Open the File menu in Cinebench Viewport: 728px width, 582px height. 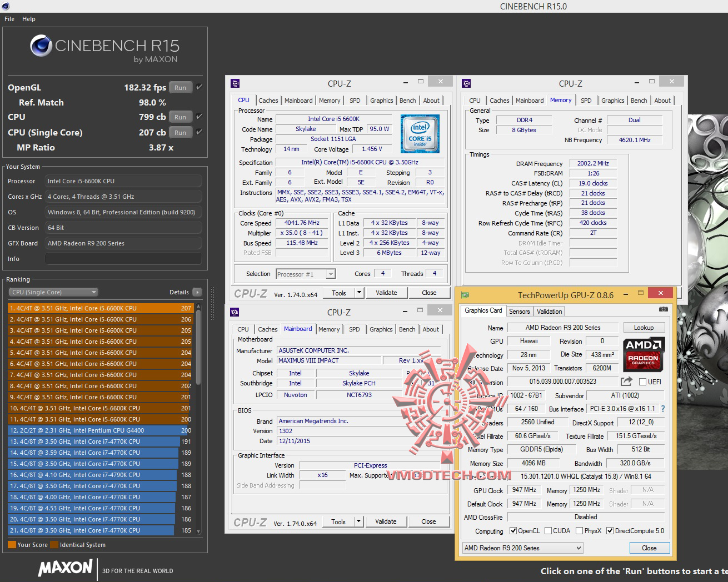click(9, 19)
